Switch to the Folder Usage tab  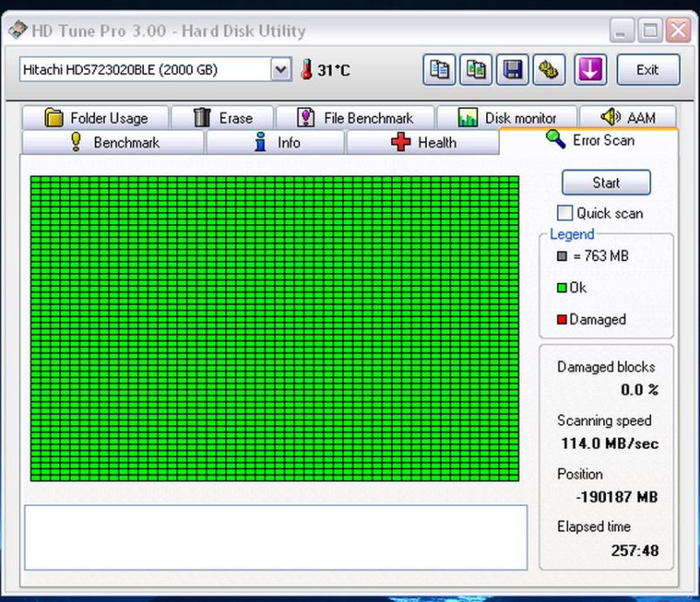(x=95, y=118)
